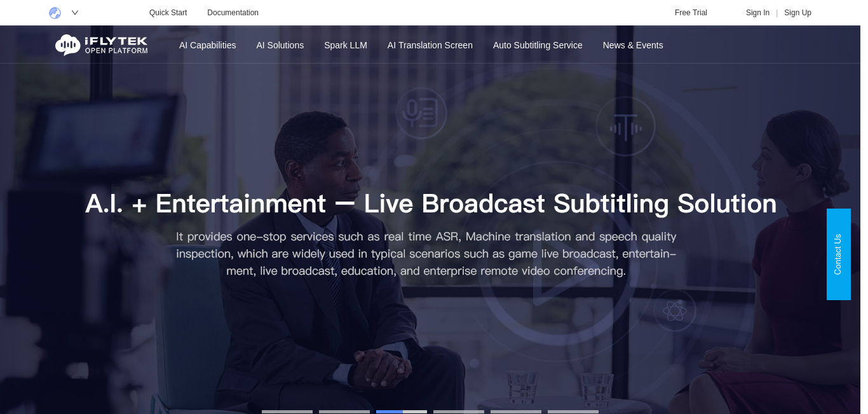
Task: Click Sign In
Action: pos(757,13)
